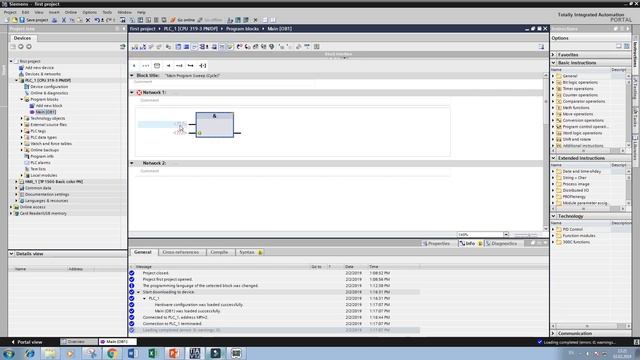Image resolution: width=640 pixels, height=360 pixels.
Task: Expand the Favorites section
Action: click(x=554, y=55)
